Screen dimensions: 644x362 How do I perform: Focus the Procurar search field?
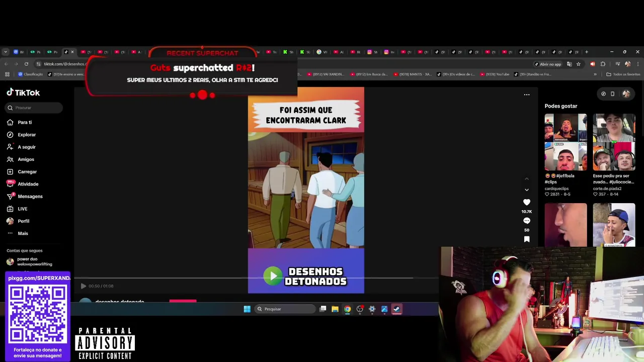point(34,108)
